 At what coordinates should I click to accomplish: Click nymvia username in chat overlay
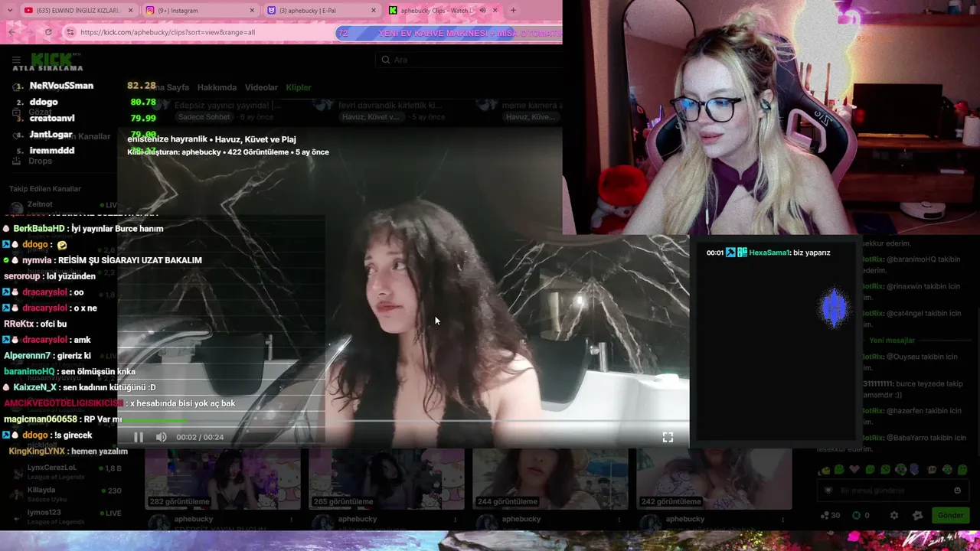38,260
